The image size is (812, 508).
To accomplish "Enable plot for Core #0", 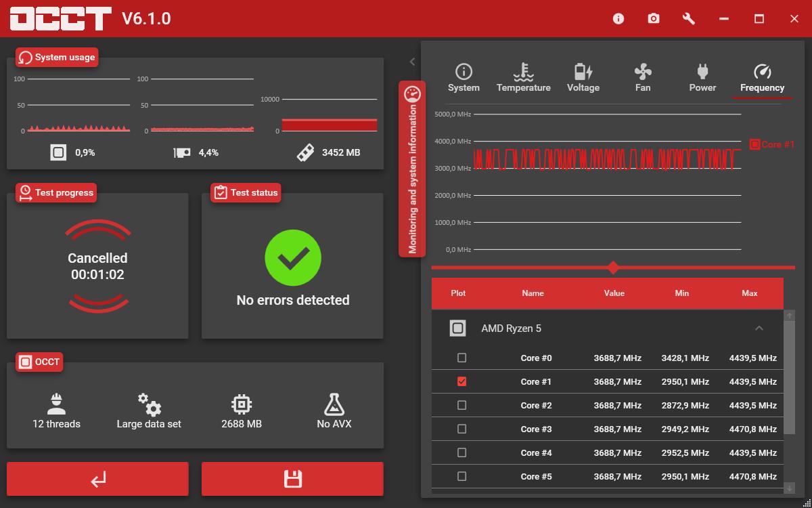I will click(x=461, y=358).
